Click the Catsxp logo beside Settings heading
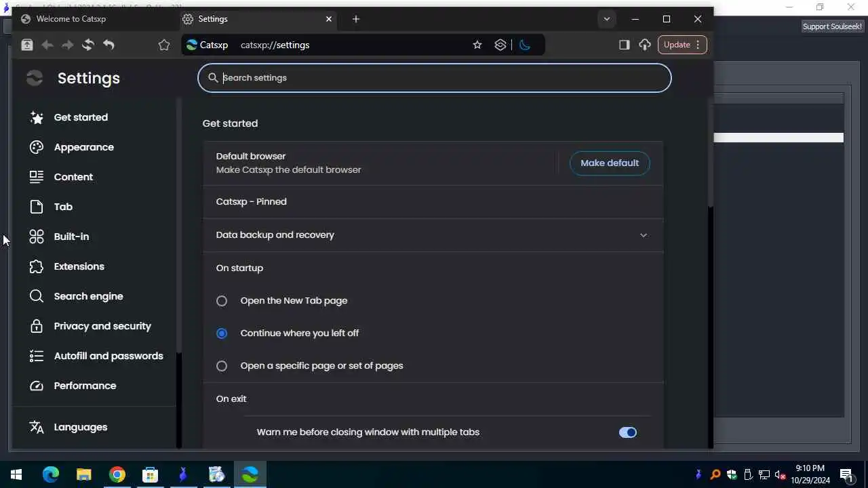 pyautogui.click(x=35, y=78)
